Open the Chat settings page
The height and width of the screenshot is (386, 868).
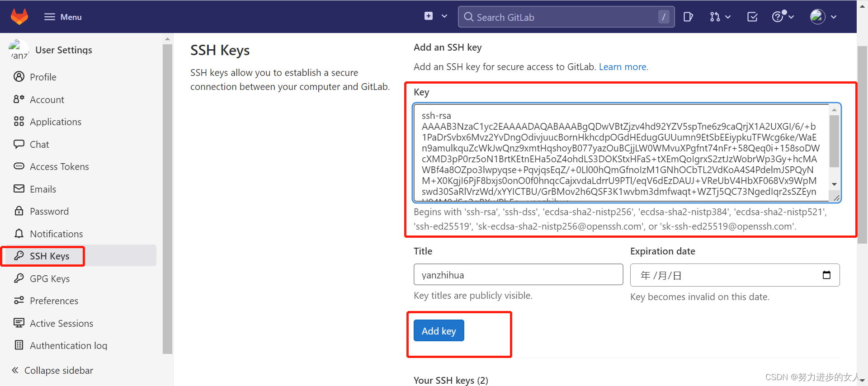coord(39,144)
